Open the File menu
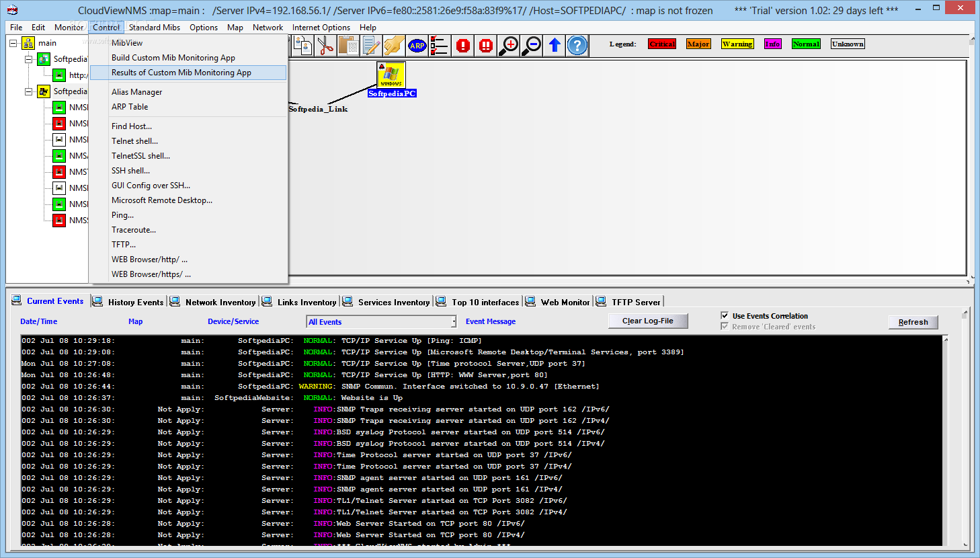This screenshot has width=980, height=558. [x=16, y=28]
